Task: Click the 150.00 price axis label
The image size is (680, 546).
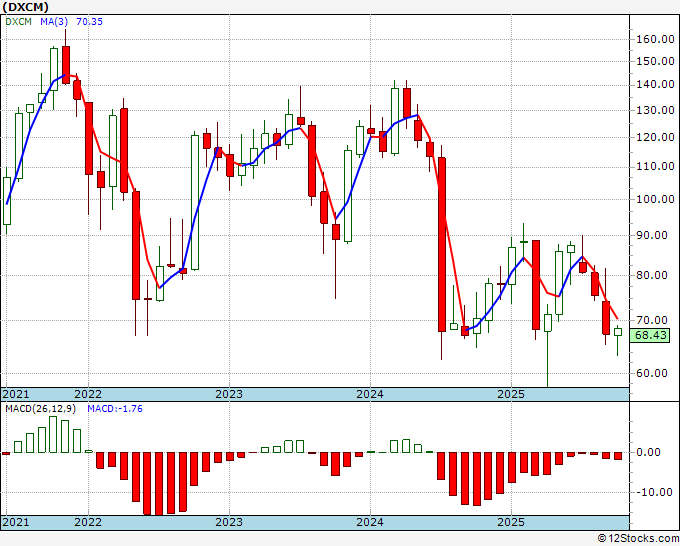Action: (655, 61)
